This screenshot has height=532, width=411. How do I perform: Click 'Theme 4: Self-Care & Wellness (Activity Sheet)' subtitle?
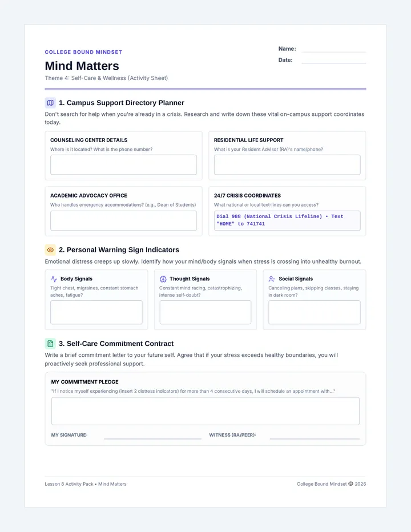tap(106, 78)
